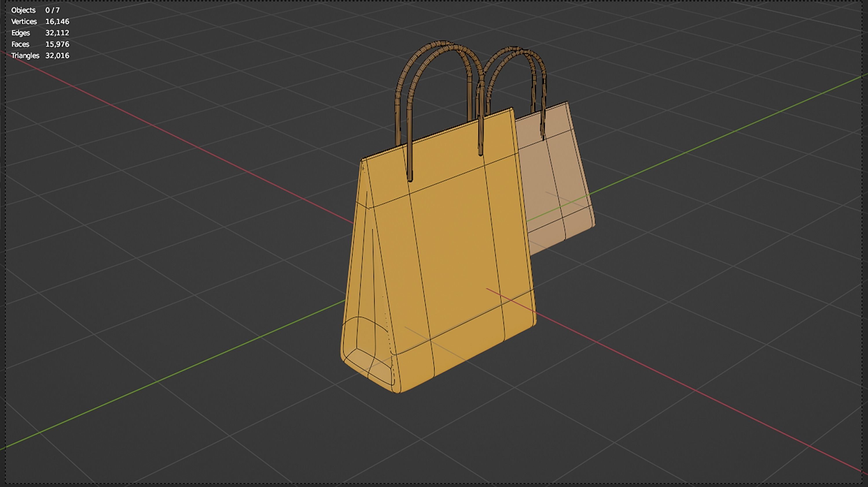Click the "32,016" triangles value
The height and width of the screenshot is (487, 868).
(x=57, y=56)
